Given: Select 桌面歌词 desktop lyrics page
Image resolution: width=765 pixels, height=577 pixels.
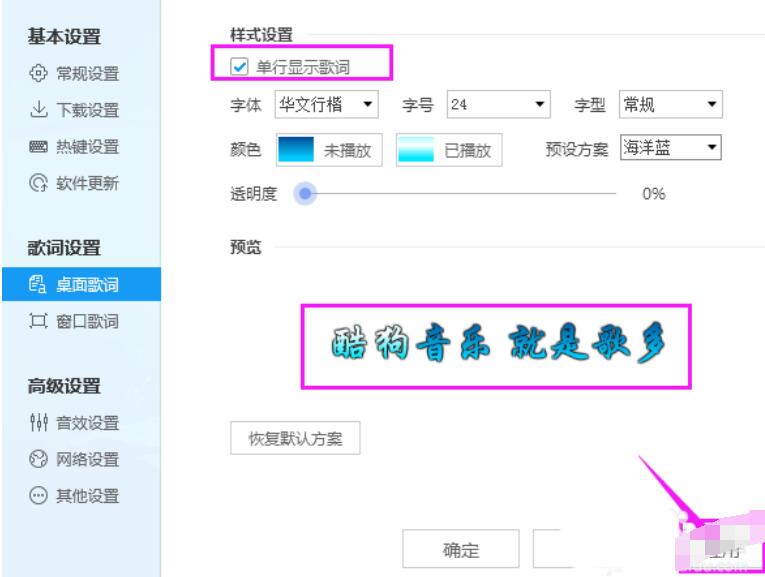Looking at the screenshot, I should tap(81, 284).
